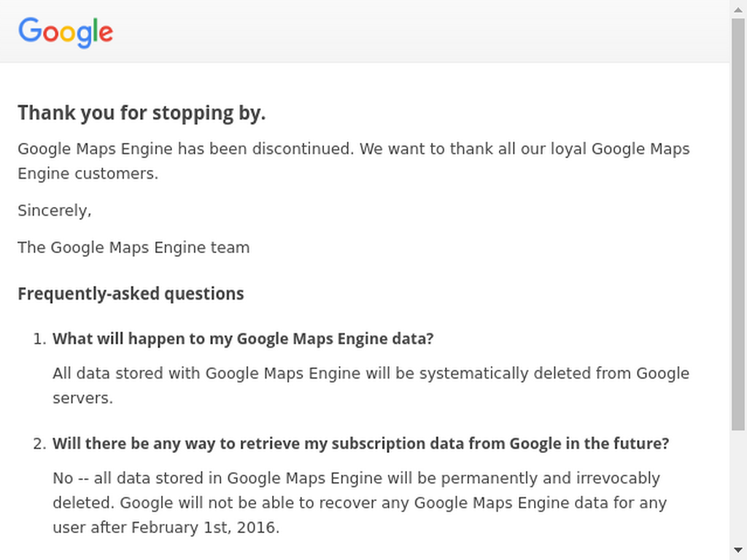Image resolution: width=747 pixels, height=560 pixels.
Task: Click the blue 'G' letter of Google logo
Action: coord(30,29)
